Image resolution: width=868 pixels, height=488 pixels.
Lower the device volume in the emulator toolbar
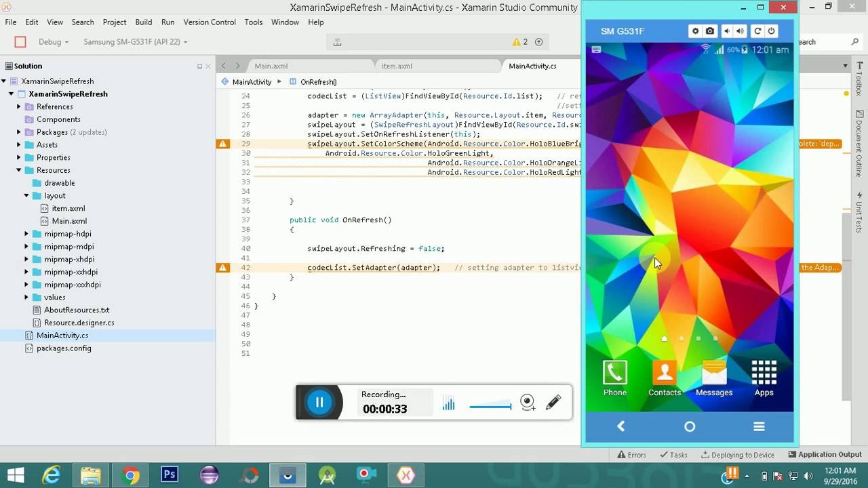click(x=727, y=31)
